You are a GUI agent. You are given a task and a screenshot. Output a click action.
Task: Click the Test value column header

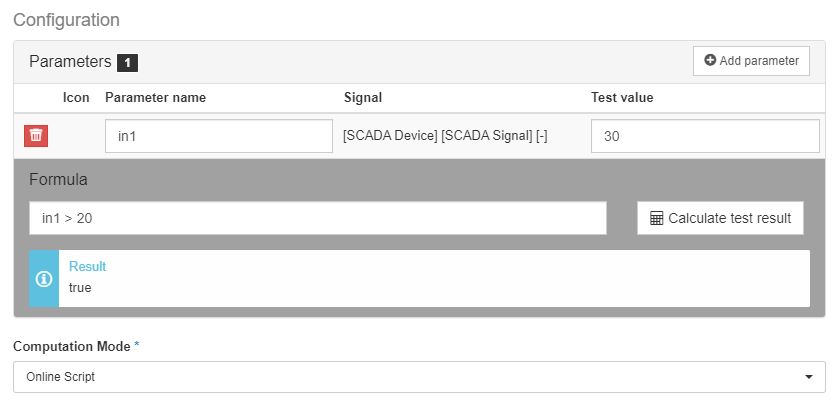coord(622,98)
